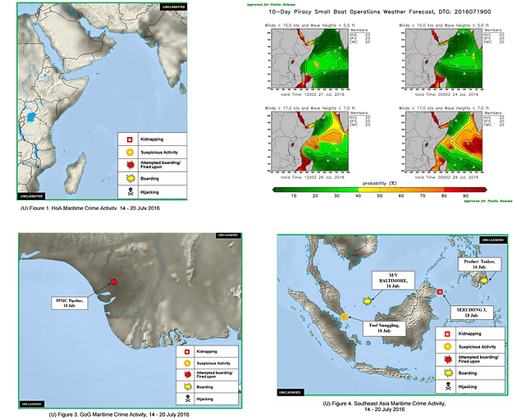Click the red attack marker at PPMC Pipeline
The height and width of the screenshot is (420, 517).
tap(114, 281)
